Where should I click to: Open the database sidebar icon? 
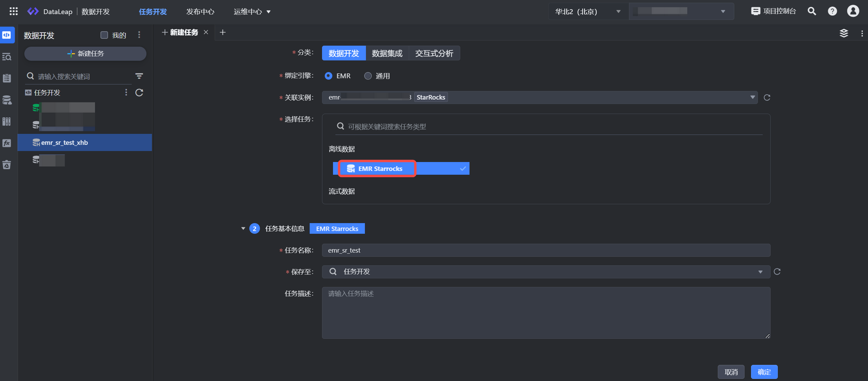point(7,100)
